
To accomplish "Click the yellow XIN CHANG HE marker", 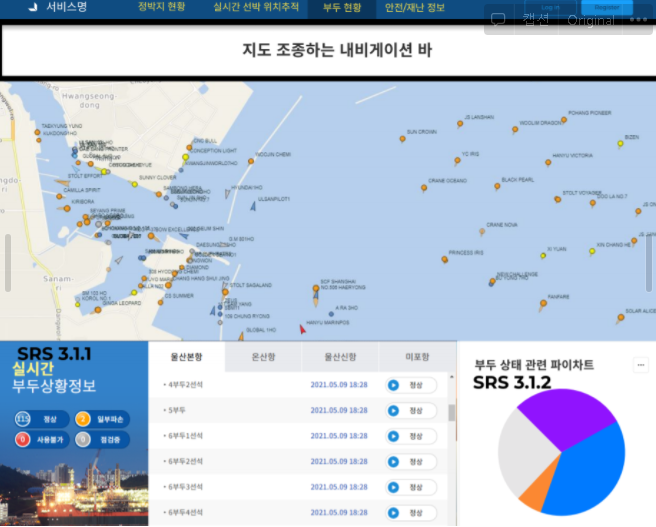I will 592,251.
